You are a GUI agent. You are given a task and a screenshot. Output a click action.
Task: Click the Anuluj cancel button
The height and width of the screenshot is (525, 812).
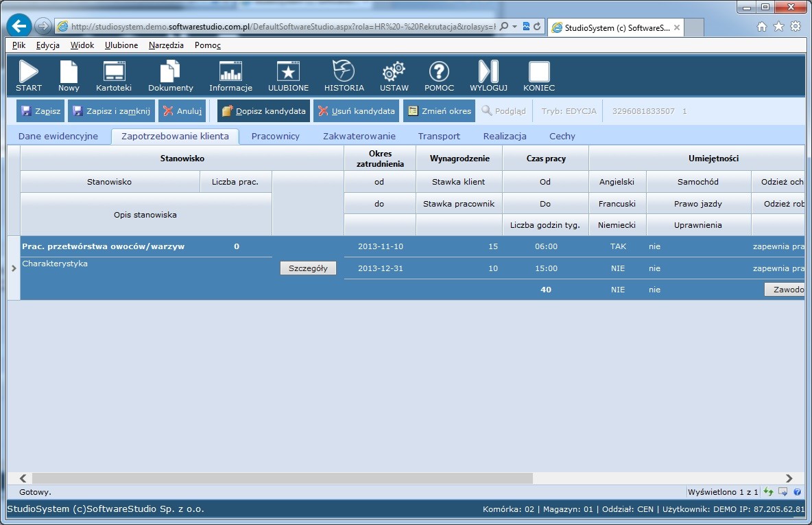pos(182,111)
